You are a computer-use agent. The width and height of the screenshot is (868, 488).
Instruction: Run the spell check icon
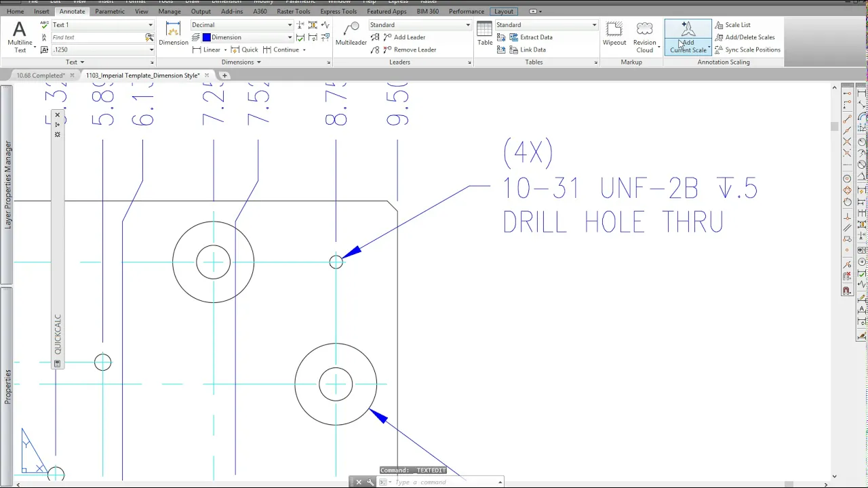pos(44,25)
